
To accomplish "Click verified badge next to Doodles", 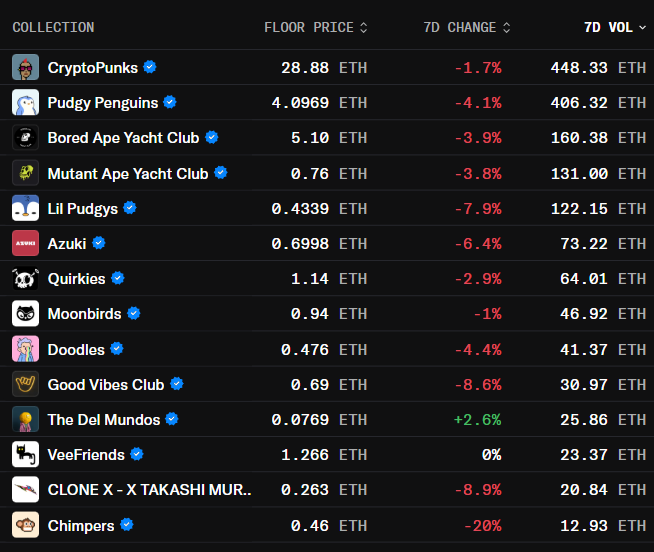I will click(117, 348).
